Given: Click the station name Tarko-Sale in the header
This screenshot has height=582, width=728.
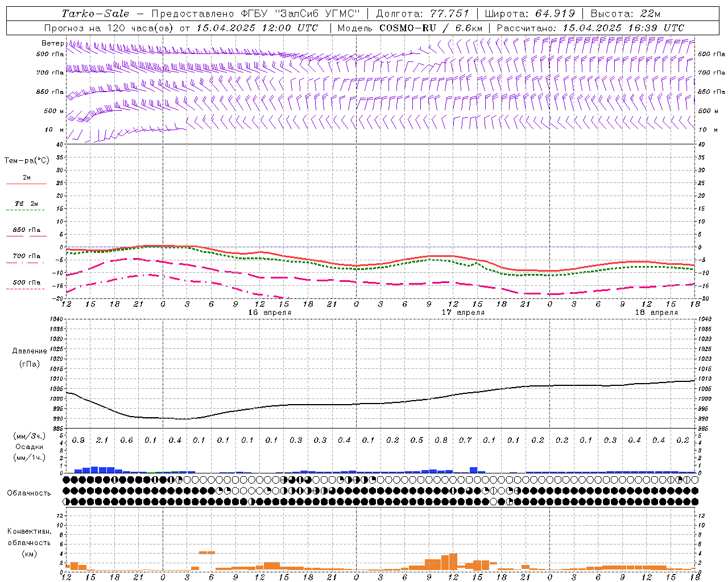Looking at the screenshot, I should pos(96,14).
